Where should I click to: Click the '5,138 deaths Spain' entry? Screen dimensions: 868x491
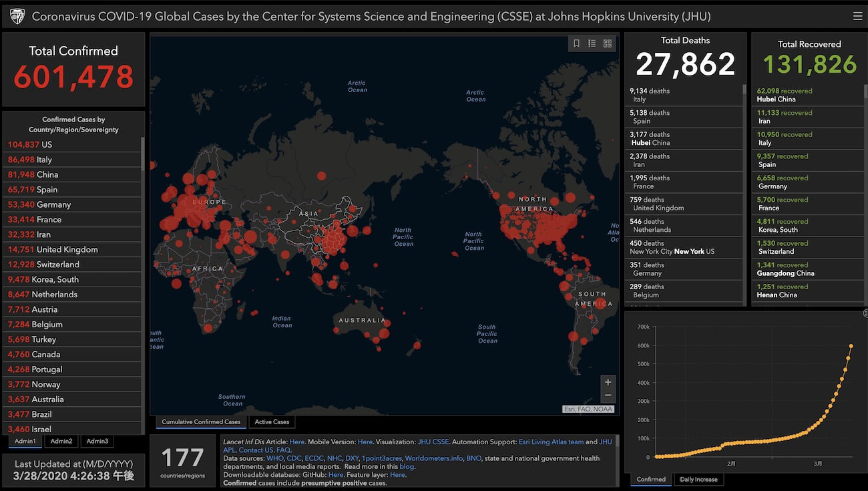(x=685, y=117)
